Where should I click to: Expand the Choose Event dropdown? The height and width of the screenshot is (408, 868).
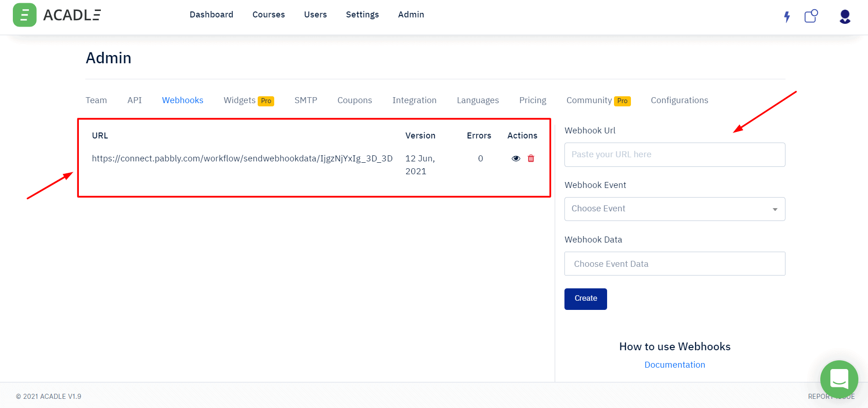(674, 209)
